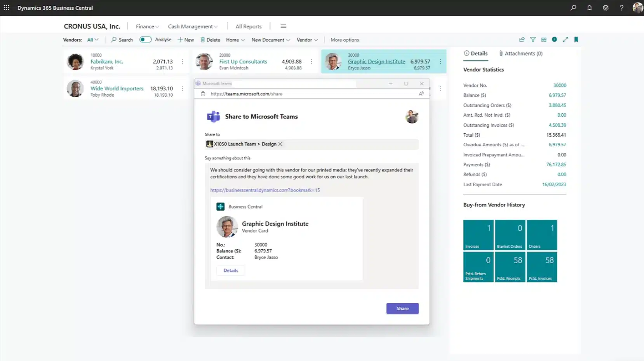644x361 pixels.
Task: Toggle the FactBox information icon
Action: tap(554, 40)
